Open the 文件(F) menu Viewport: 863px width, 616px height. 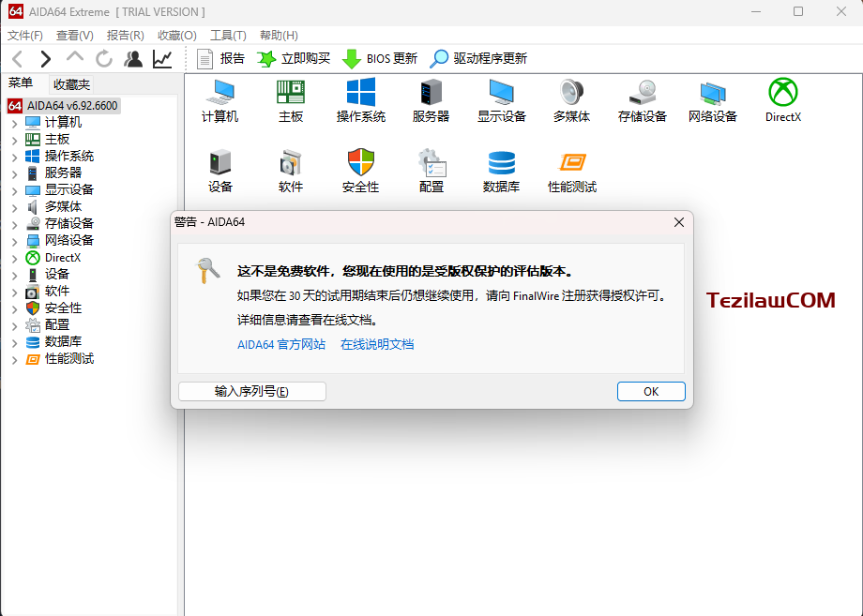[x=24, y=36]
